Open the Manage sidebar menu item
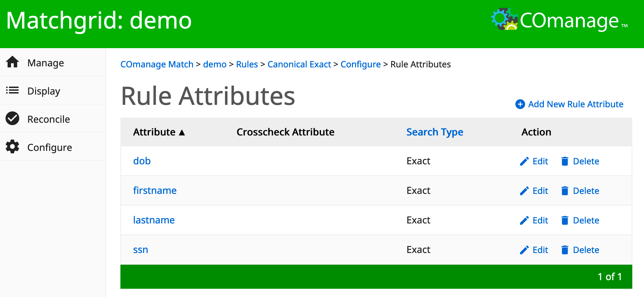 53,62
